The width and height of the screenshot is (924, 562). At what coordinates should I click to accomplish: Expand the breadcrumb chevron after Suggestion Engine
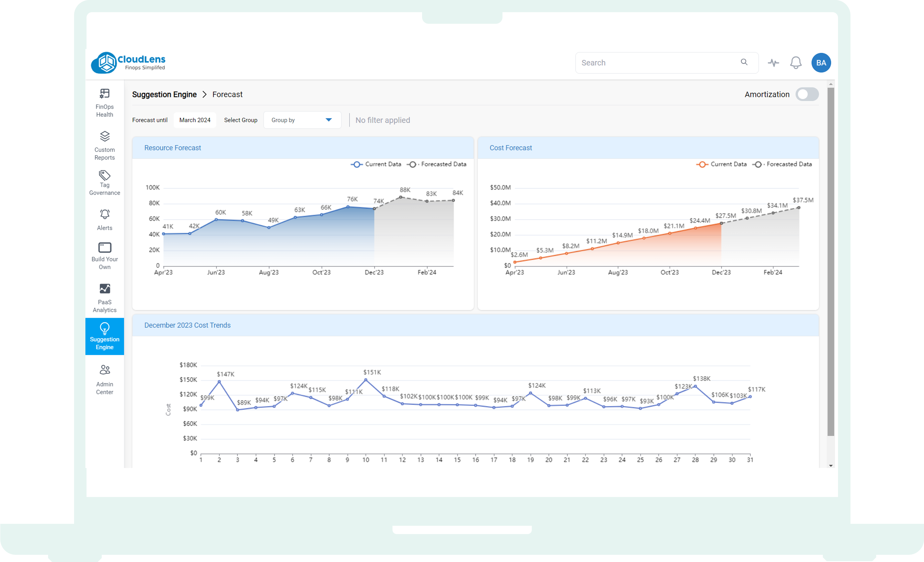click(x=204, y=95)
